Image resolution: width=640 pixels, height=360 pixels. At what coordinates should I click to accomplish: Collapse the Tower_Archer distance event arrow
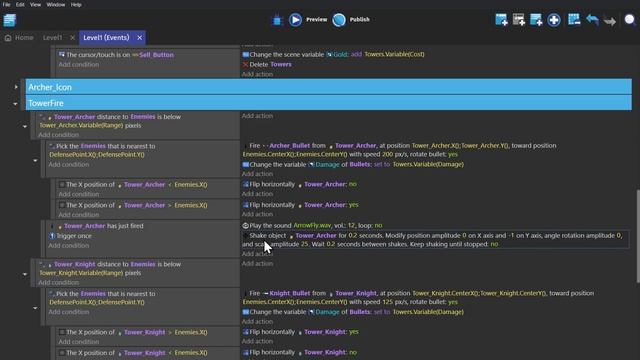tap(25, 127)
